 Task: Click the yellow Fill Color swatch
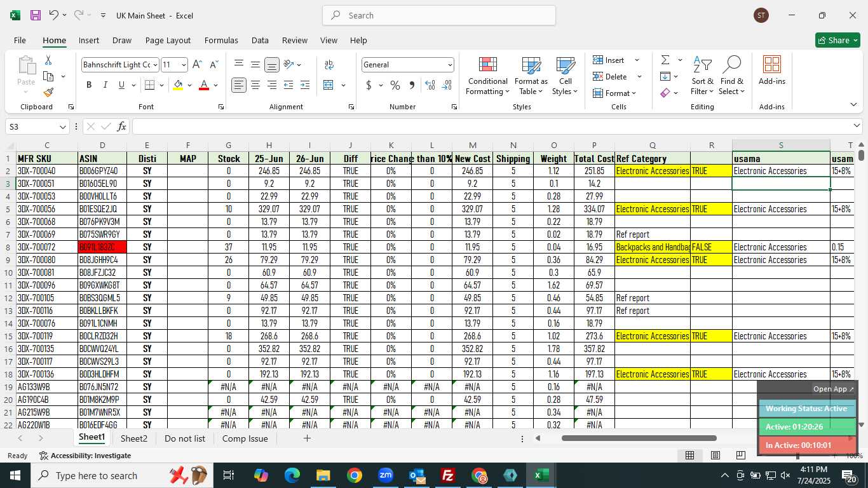coord(178,85)
